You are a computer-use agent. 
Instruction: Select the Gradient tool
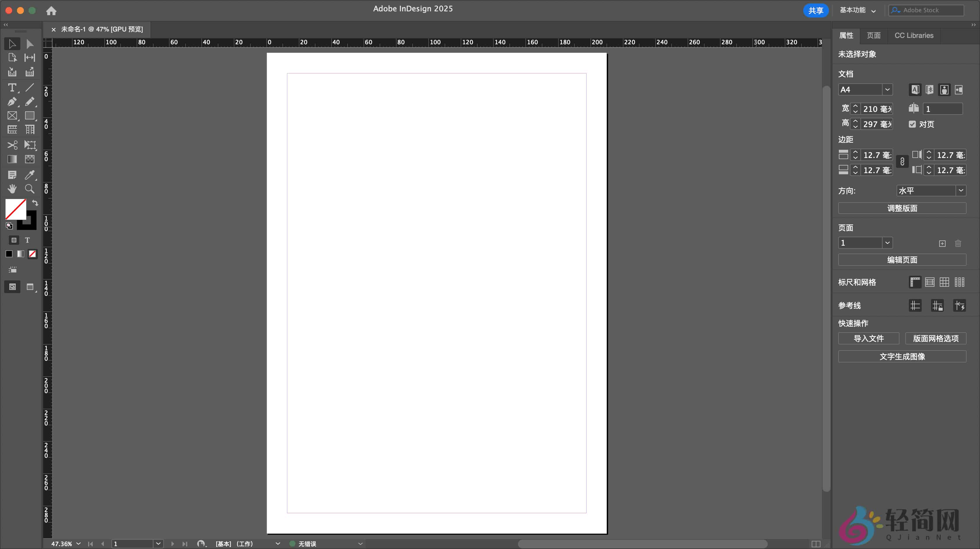tap(12, 159)
